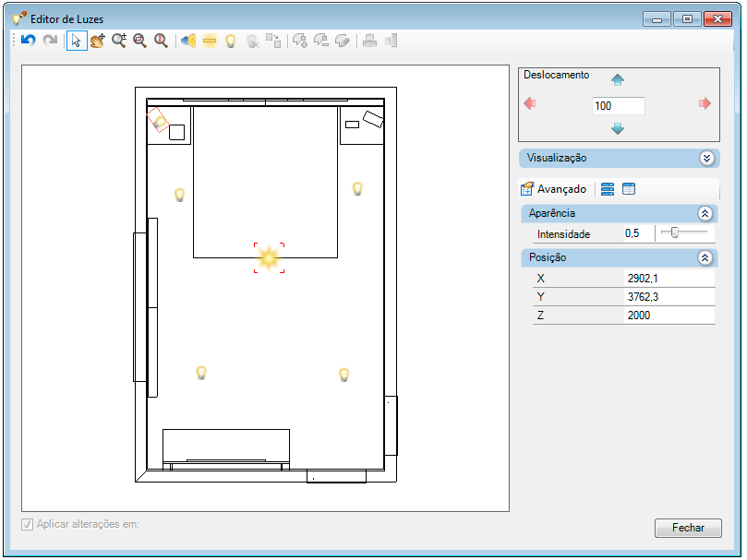This screenshot has width=747, height=560.
Task: Collapse the Aparência section
Action: tap(705, 213)
